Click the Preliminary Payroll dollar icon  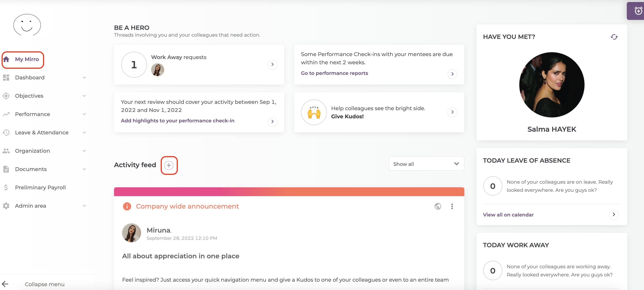pyautogui.click(x=6, y=188)
